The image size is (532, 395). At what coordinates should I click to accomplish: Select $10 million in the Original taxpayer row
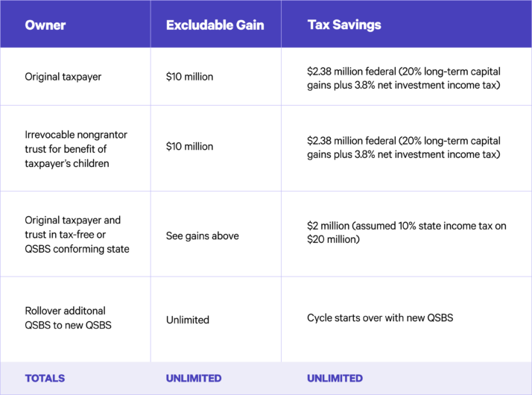[x=189, y=77]
